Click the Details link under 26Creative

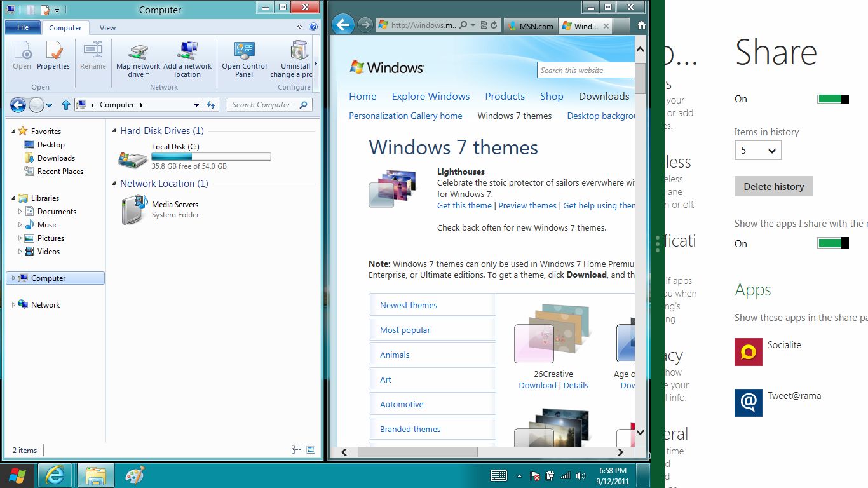tap(576, 385)
